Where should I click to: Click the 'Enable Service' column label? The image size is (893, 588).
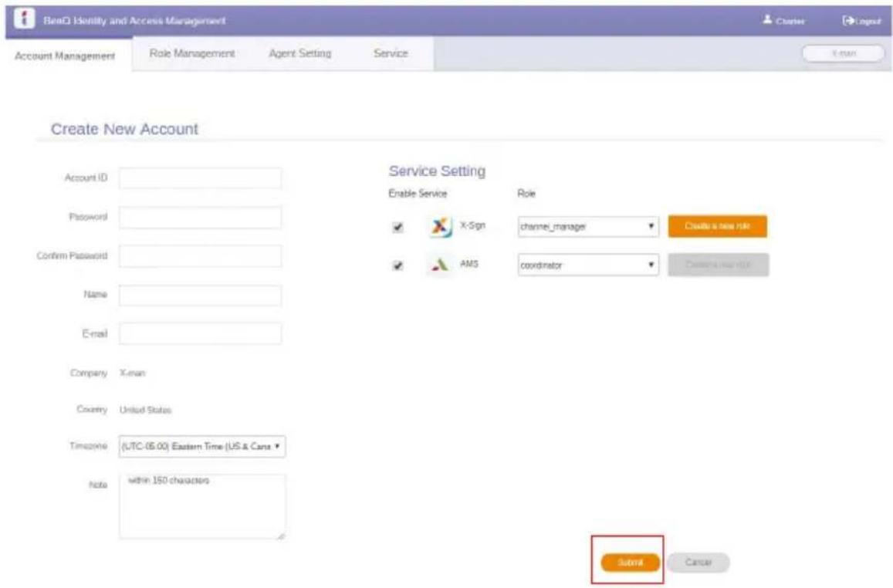click(418, 194)
